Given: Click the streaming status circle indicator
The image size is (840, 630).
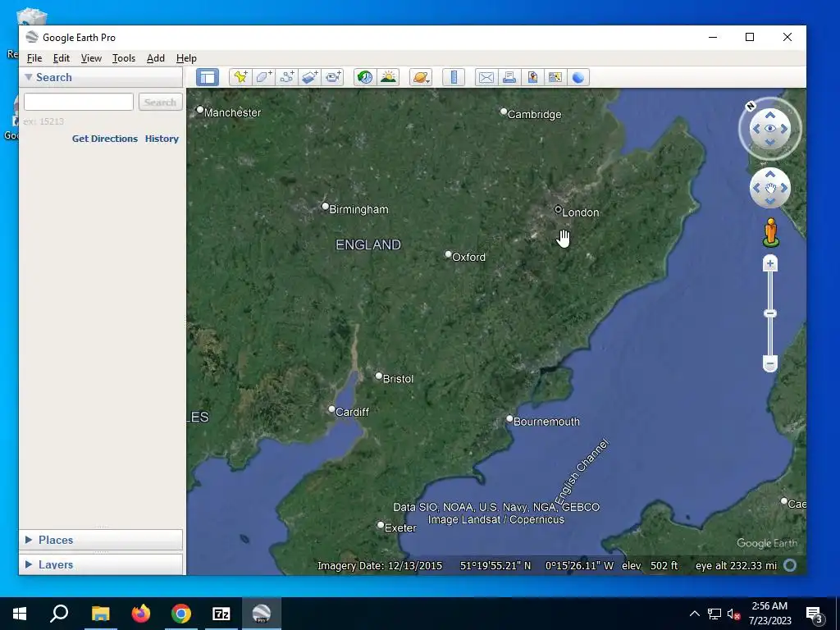Looking at the screenshot, I should [790, 565].
